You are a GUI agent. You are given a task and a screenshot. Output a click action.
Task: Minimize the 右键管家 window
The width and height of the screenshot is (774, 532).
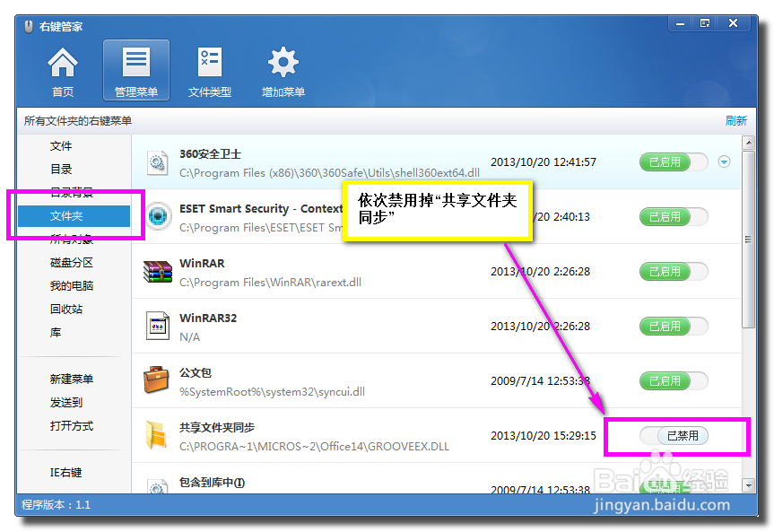coord(680,23)
